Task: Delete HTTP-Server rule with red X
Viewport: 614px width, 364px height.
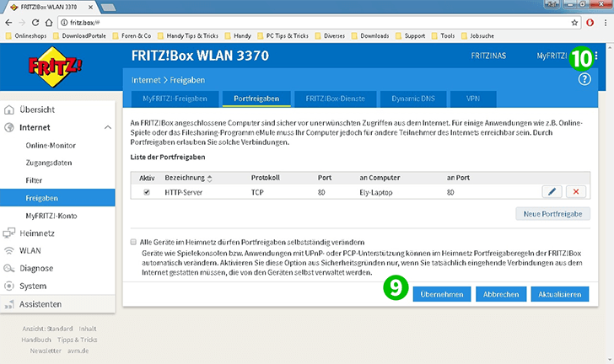Action: tap(575, 192)
